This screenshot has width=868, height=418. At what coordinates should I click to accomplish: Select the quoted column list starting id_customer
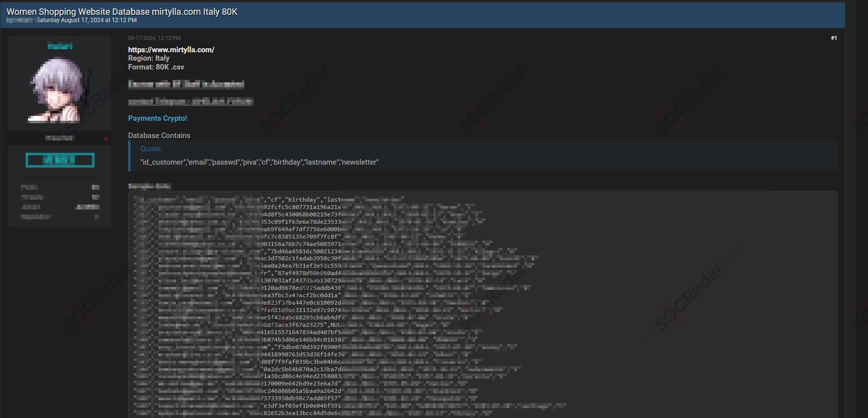click(x=259, y=162)
